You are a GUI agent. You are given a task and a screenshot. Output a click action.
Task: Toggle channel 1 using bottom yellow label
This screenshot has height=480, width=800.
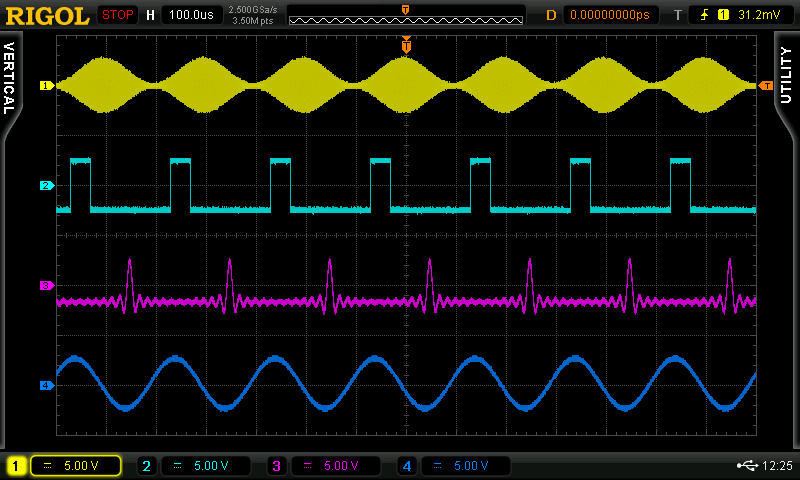(16, 466)
